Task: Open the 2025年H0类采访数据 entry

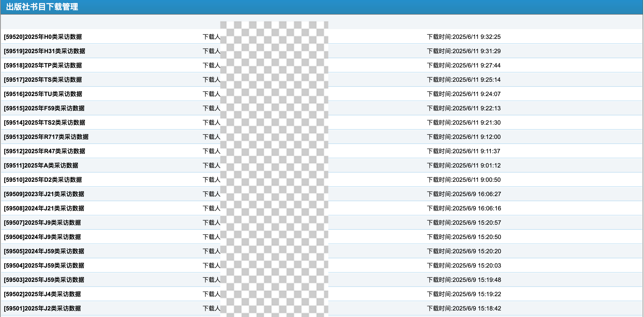Action: tap(43, 37)
